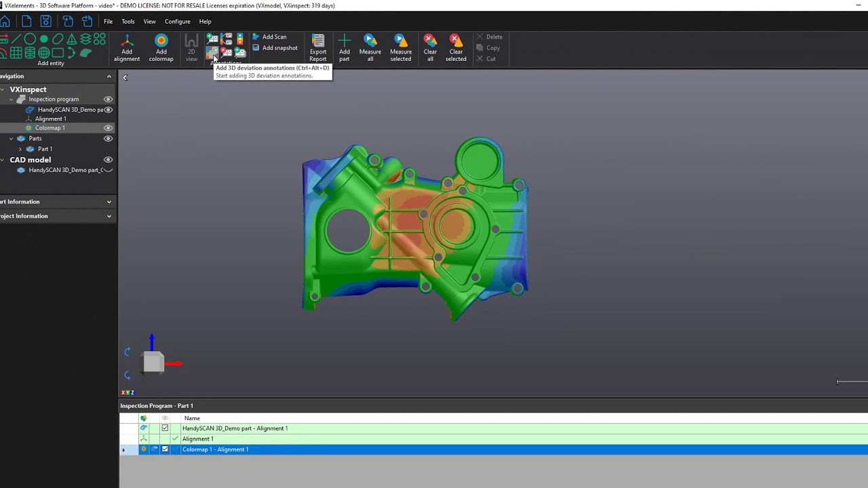Collapse the CAD model section

tap(3, 159)
